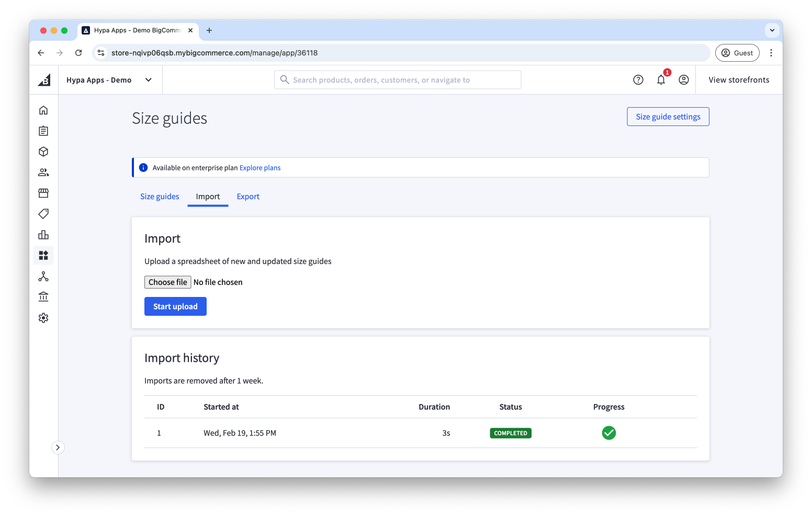Open View storefronts
The width and height of the screenshot is (812, 516).
coord(739,80)
